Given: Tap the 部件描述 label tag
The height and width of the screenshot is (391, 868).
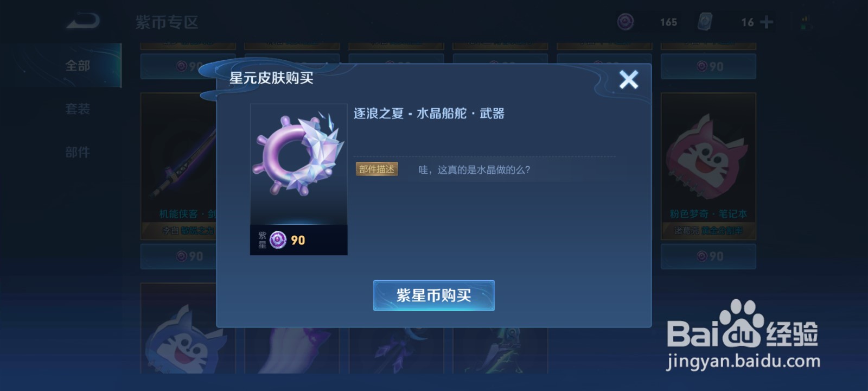Looking at the screenshot, I should (376, 169).
